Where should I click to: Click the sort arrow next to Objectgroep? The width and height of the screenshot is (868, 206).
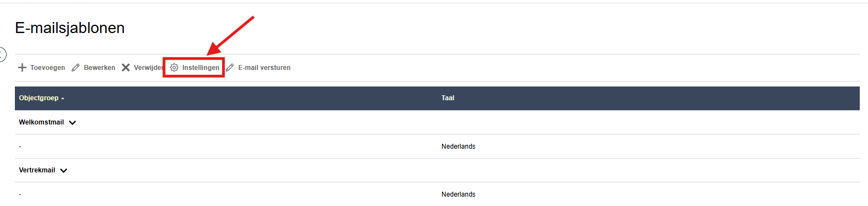pyautogui.click(x=63, y=99)
